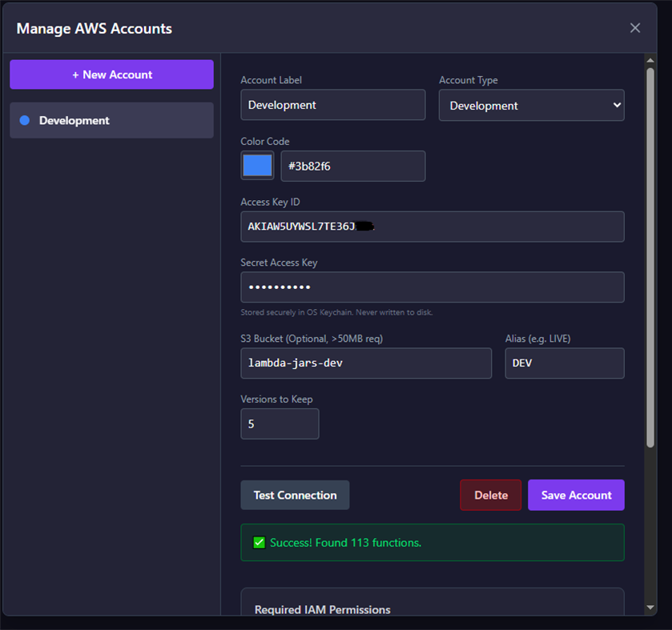This screenshot has height=630, width=672.
Task: Click the Versions to Keep label
Action: click(276, 399)
